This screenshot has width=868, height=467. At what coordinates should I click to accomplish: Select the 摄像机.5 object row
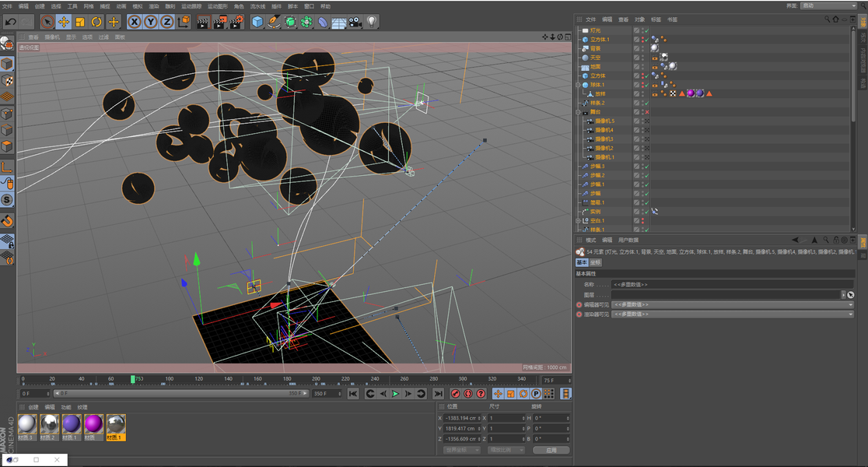tap(604, 121)
